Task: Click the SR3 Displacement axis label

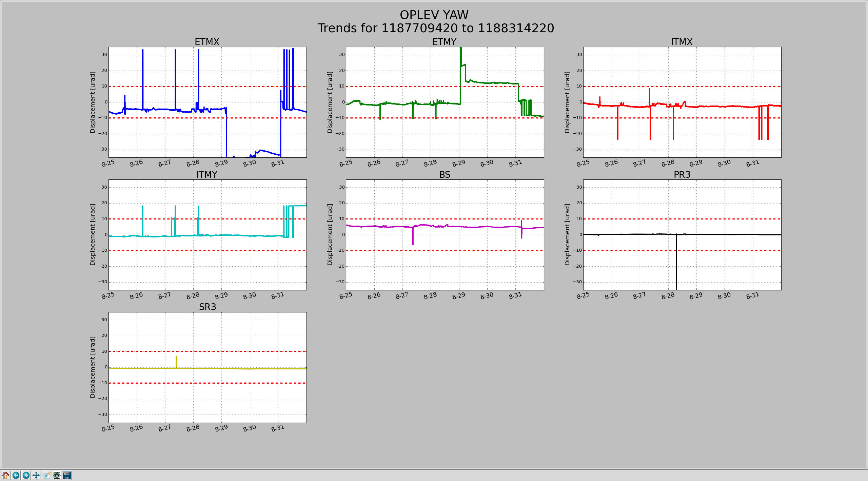Action: coord(93,367)
